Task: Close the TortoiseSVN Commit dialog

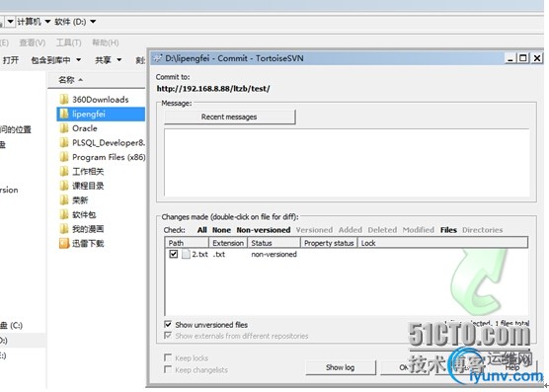Action: [x=537, y=58]
